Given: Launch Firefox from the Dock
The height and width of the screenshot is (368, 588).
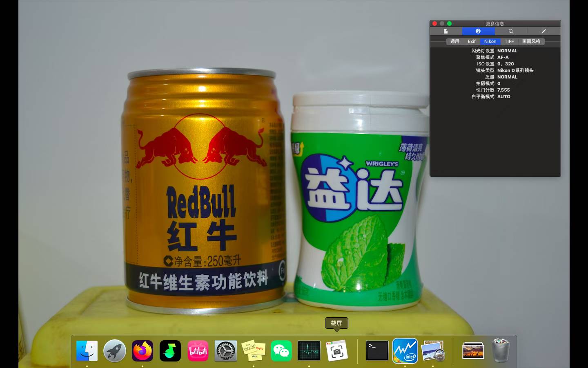Looking at the screenshot, I should tap(143, 351).
